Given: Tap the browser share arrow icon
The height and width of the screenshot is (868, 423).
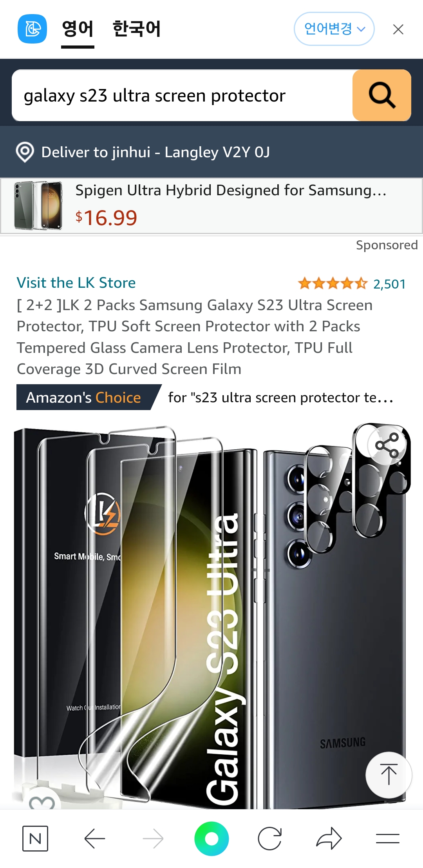Looking at the screenshot, I should (x=329, y=839).
